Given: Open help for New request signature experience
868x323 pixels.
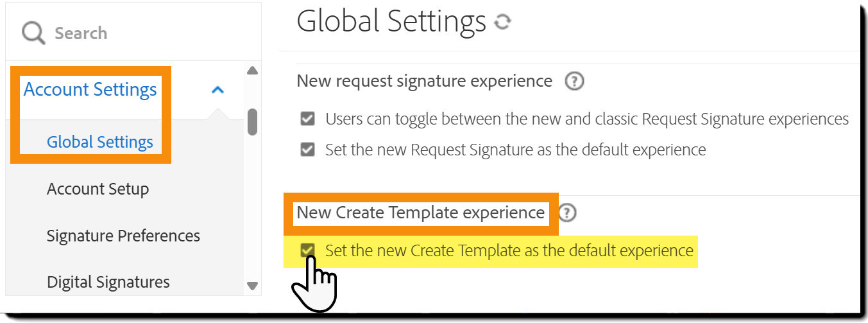Looking at the screenshot, I should pyautogui.click(x=574, y=82).
